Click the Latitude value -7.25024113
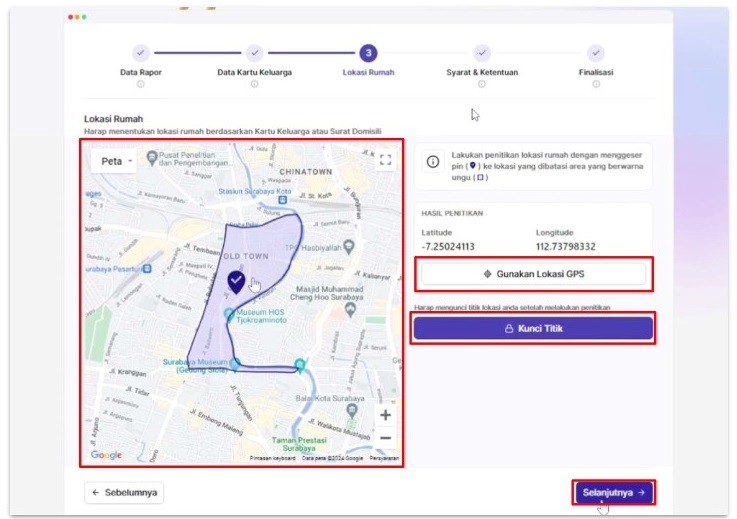 [448, 246]
